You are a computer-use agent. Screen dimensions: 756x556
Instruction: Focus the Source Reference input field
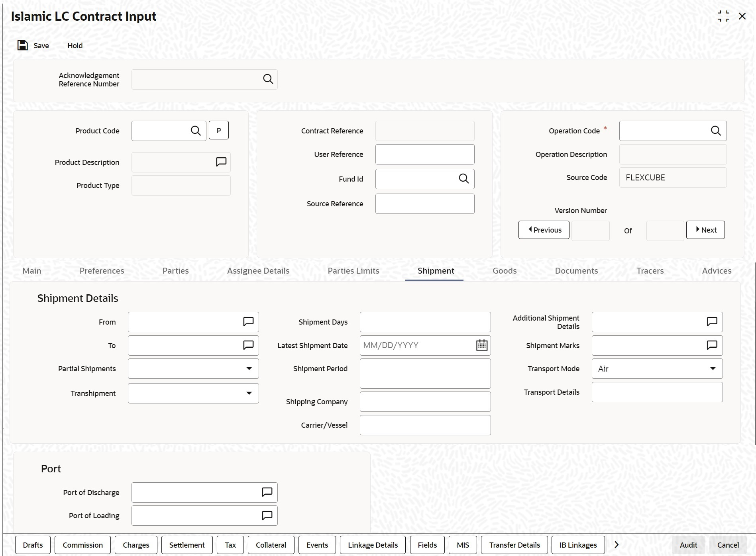pyautogui.click(x=425, y=204)
